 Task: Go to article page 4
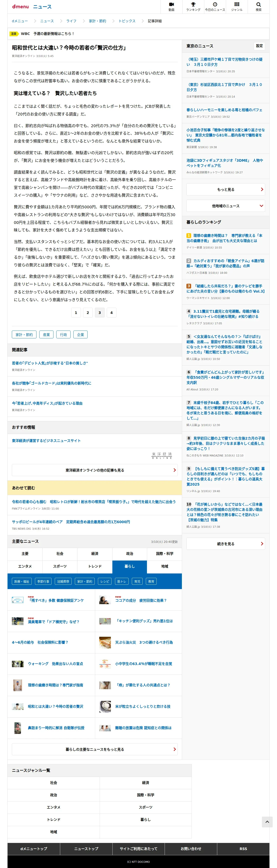(111, 313)
